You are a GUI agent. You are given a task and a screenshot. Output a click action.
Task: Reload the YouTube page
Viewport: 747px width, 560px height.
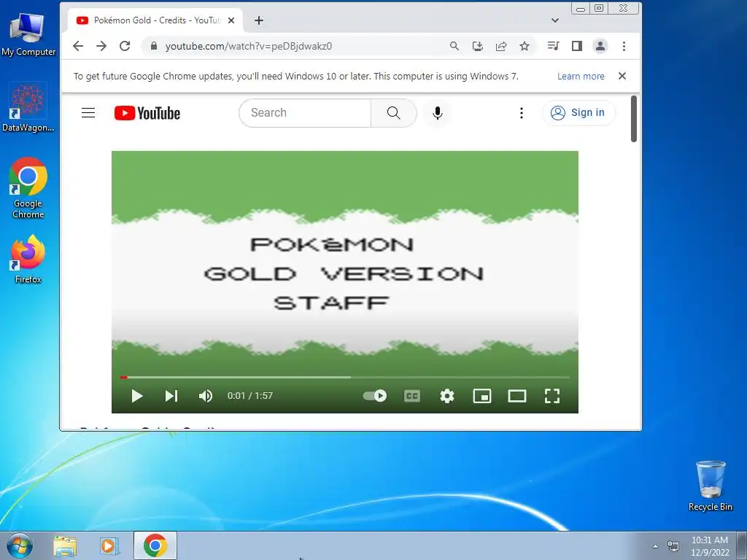[125, 46]
